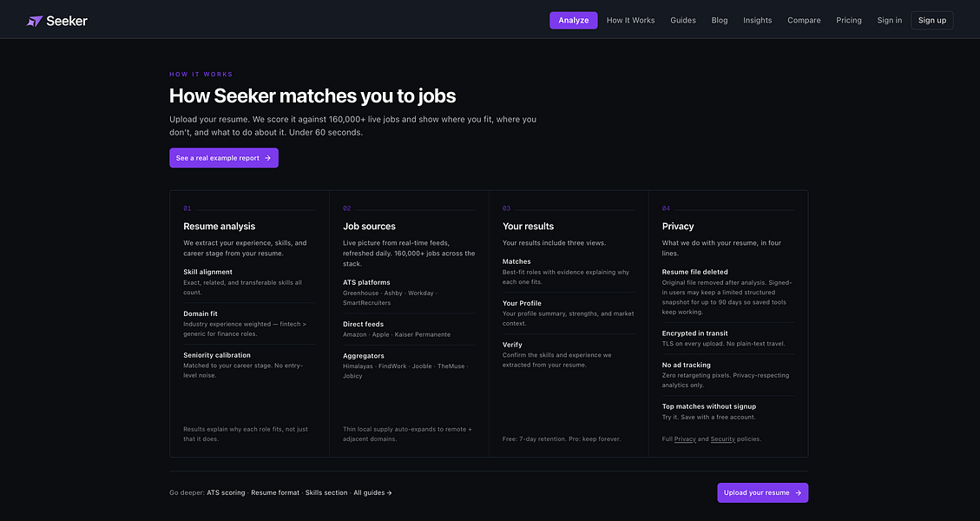Click the How Seeker matches you to jobs headline
Image resolution: width=980 pixels, height=521 pixels.
[x=312, y=96]
